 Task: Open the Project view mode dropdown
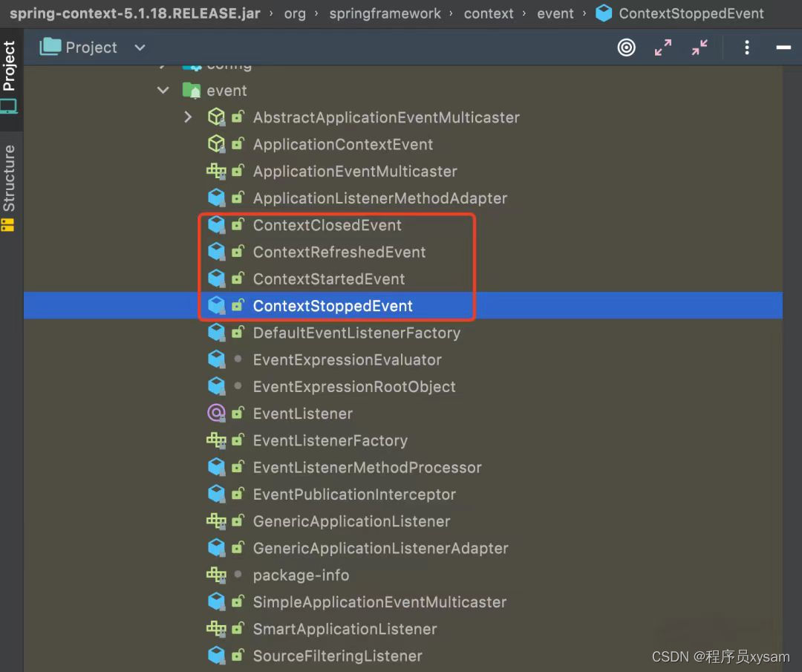(139, 47)
